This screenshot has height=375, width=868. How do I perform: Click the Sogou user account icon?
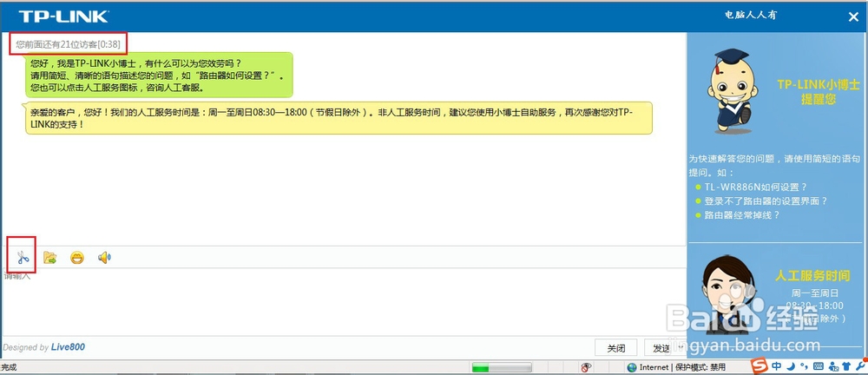(832, 366)
